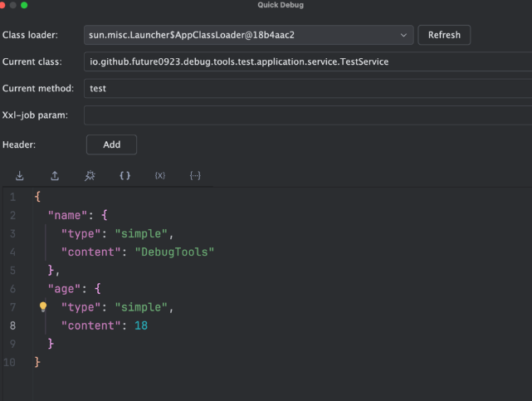
Task: Click line number 1 in the gutter
Action: click(12, 197)
